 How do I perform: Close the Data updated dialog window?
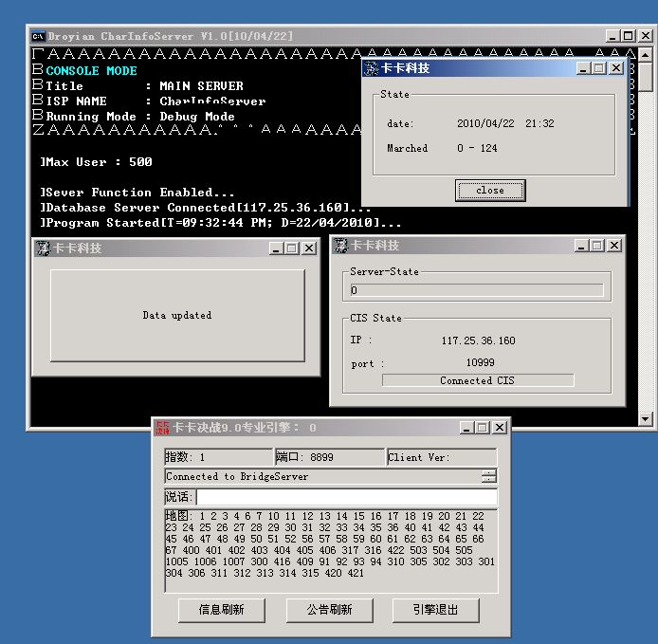click(308, 248)
